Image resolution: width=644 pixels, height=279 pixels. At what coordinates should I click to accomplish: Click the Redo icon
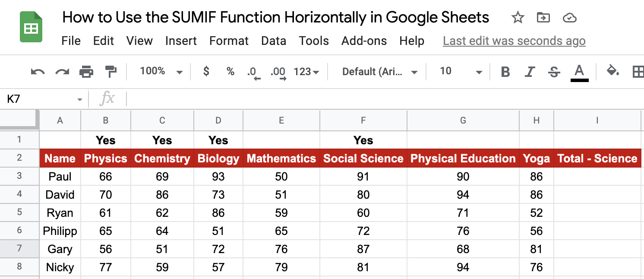click(62, 71)
